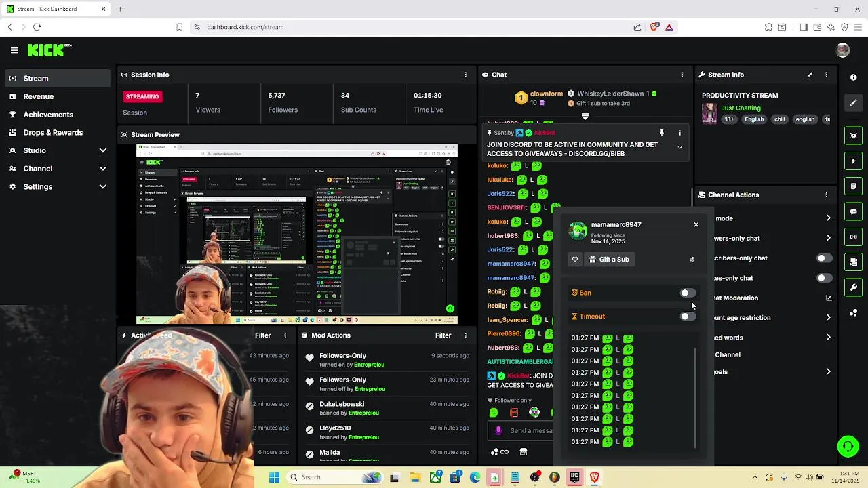Follow mamamarc8947 with the heart button
This screenshot has width=868, height=488.
pyautogui.click(x=575, y=259)
